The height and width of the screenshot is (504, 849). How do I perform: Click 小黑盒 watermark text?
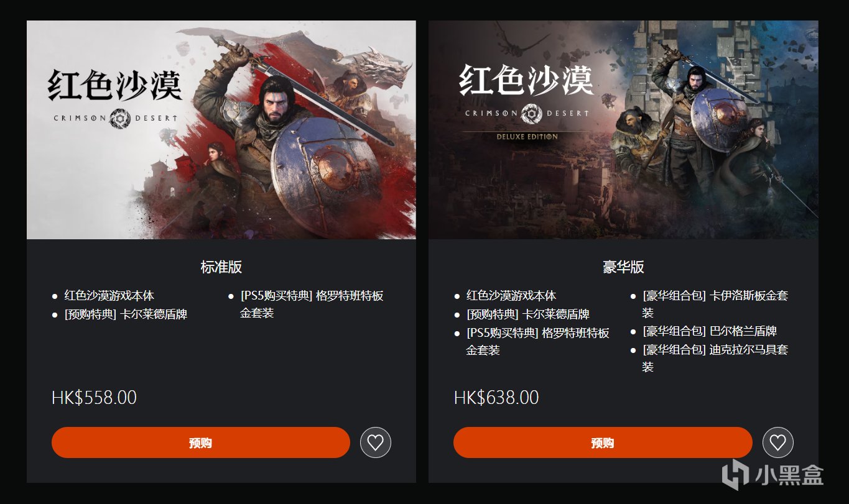(x=789, y=475)
